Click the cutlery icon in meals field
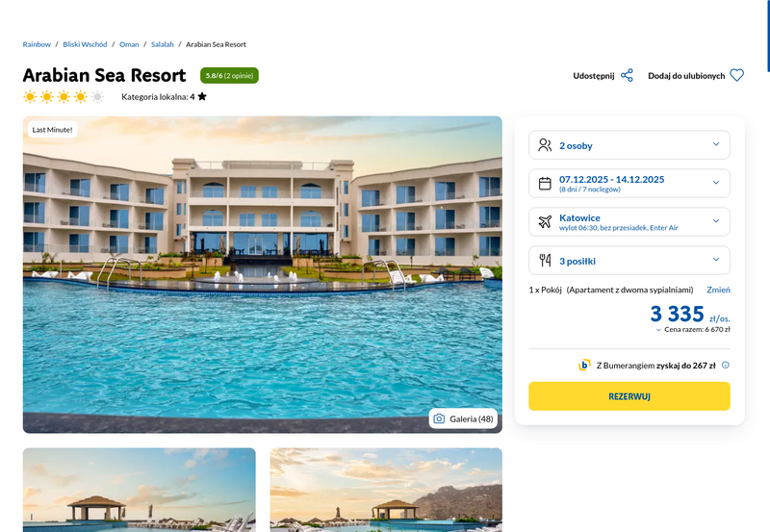The height and width of the screenshot is (532, 770). coord(545,260)
